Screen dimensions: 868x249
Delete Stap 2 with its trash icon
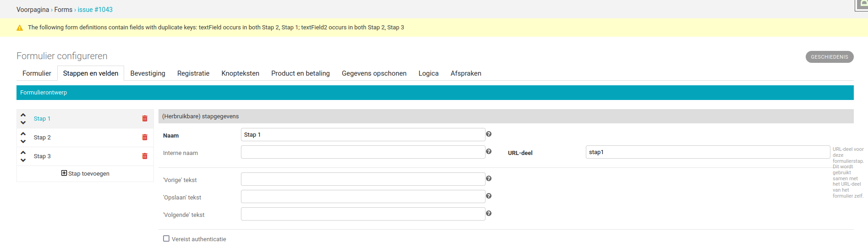tap(145, 138)
